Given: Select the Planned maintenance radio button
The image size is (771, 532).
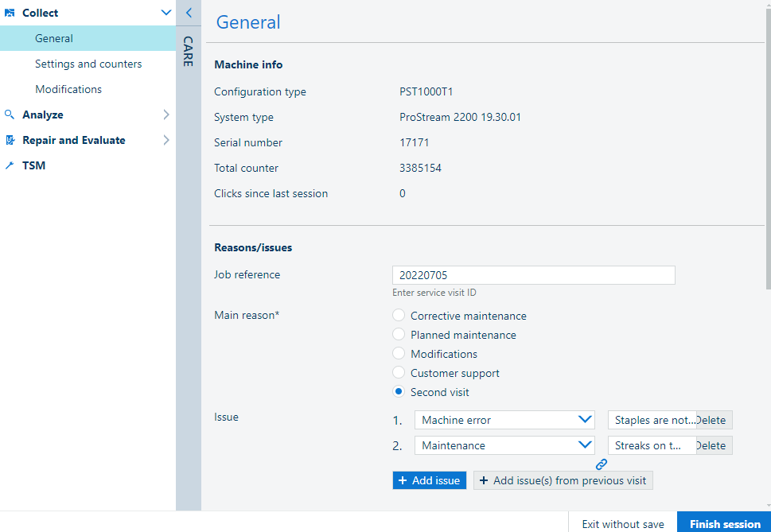Looking at the screenshot, I should (x=399, y=335).
